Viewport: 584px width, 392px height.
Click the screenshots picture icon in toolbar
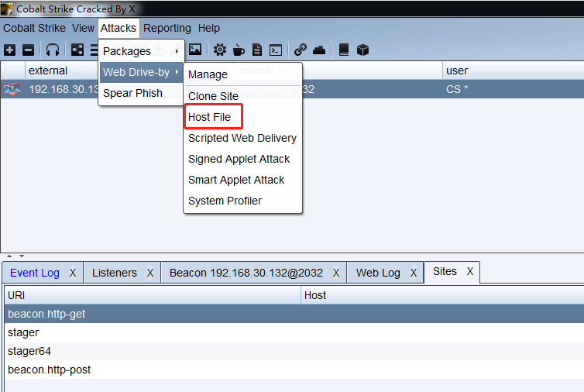(195, 50)
